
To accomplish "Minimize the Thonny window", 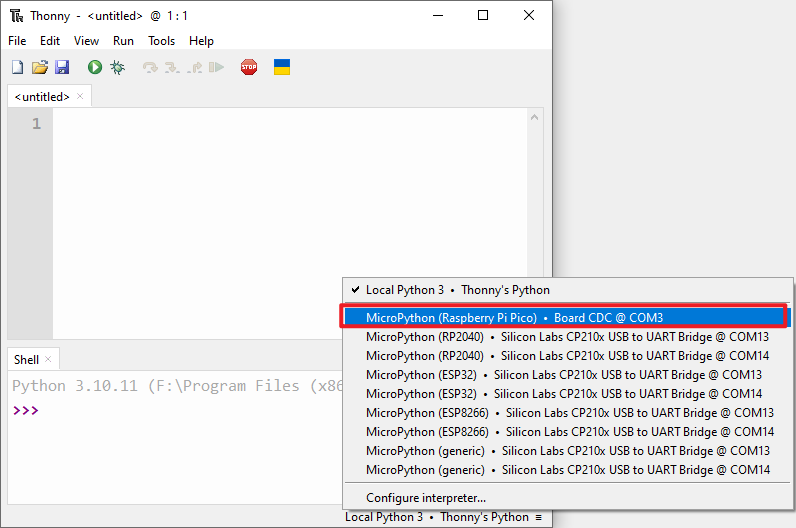I will [438, 16].
